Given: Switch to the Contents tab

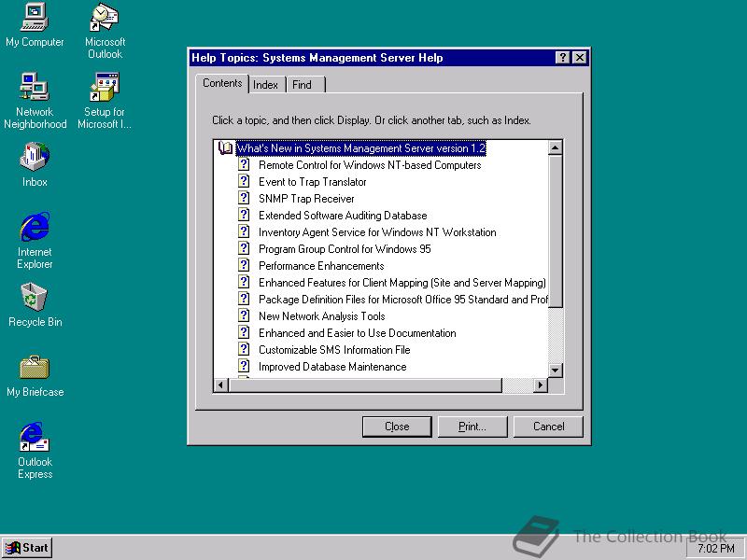Looking at the screenshot, I should (x=222, y=83).
